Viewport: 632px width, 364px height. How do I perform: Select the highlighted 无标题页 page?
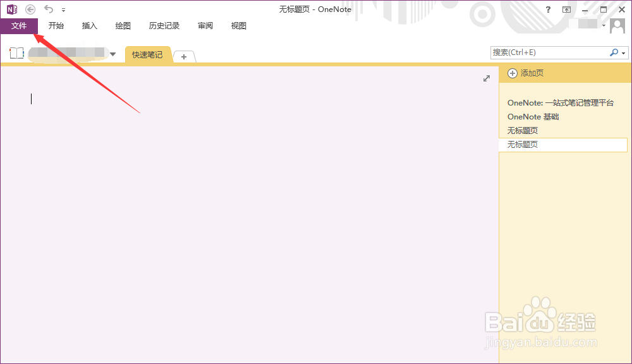pos(562,145)
